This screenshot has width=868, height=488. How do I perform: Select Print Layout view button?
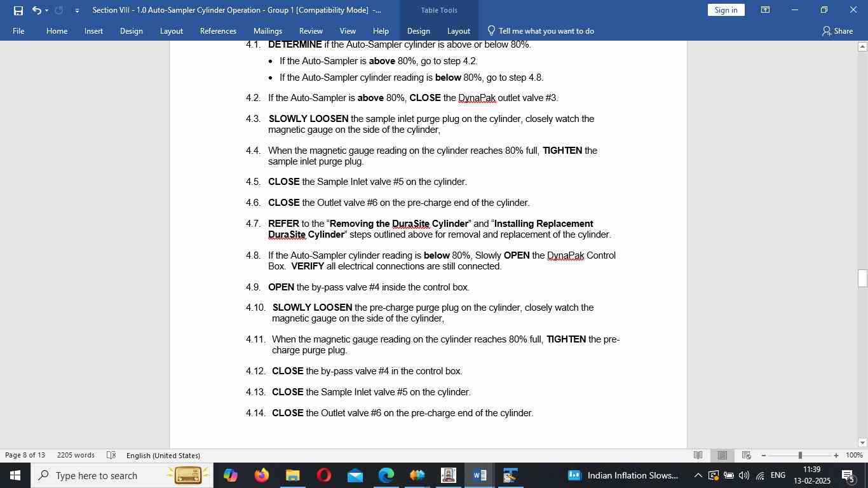[x=722, y=455]
